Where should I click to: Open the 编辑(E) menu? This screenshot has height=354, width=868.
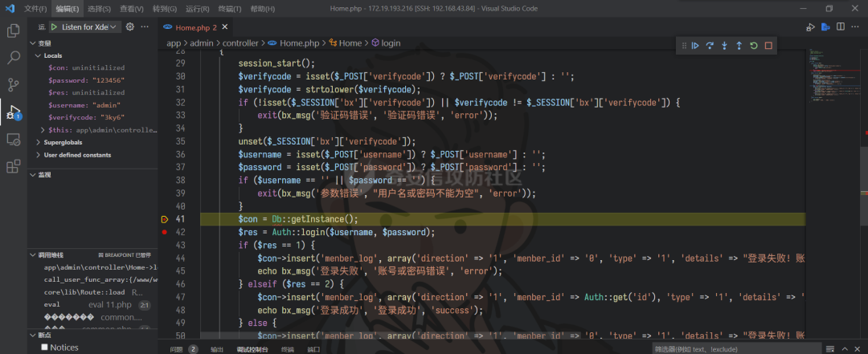click(x=67, y=9)
